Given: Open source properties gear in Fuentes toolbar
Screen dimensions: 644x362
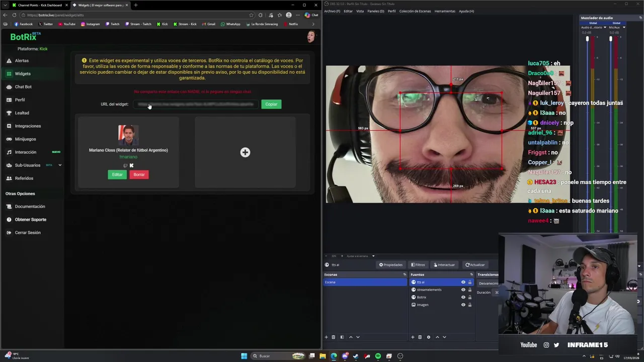Looking at the screenshot, I should pos(429,337).
